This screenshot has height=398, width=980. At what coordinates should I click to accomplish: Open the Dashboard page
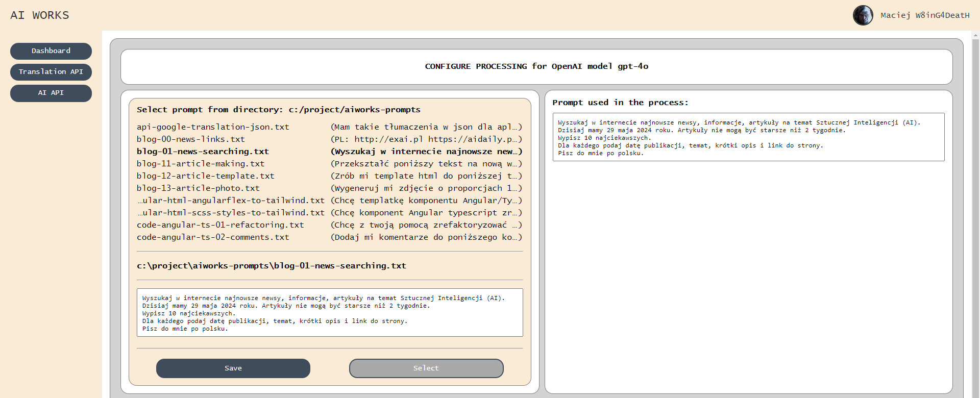pyautogui.click(x=51, y=51)
